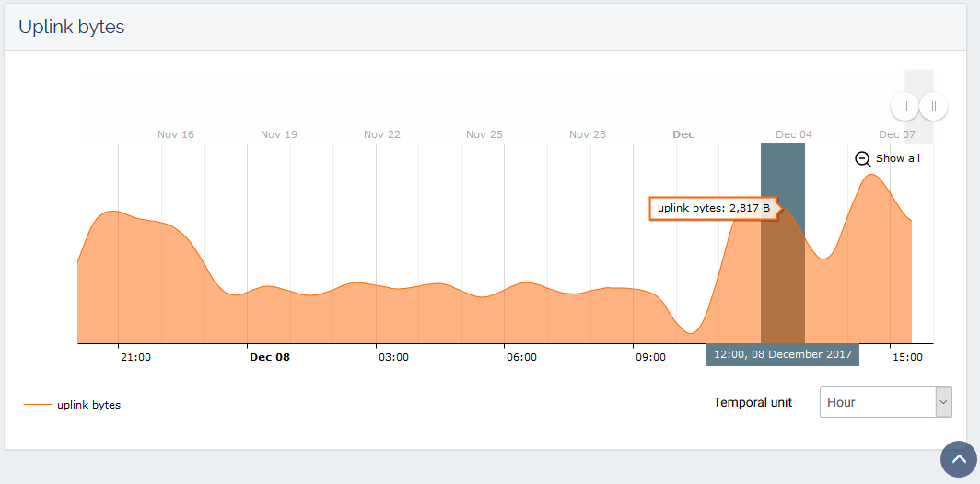Open the Temporal unit Hour dropdown
Screen dimensions: 980x484
point(878,402)
